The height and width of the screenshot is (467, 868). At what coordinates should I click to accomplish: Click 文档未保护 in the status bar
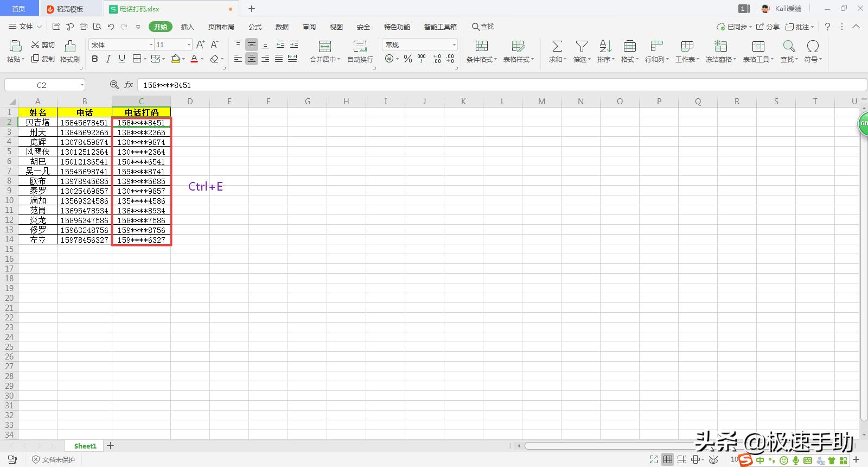(53, 459)
